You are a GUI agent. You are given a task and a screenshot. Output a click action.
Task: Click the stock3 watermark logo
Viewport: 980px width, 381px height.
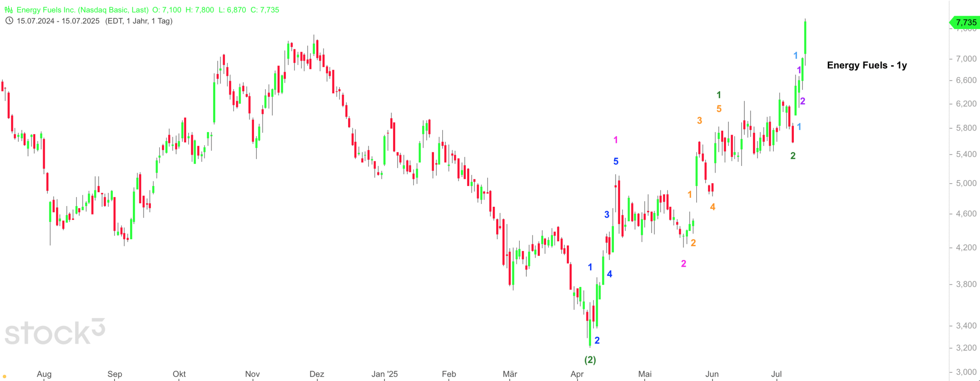coord(55,332)
